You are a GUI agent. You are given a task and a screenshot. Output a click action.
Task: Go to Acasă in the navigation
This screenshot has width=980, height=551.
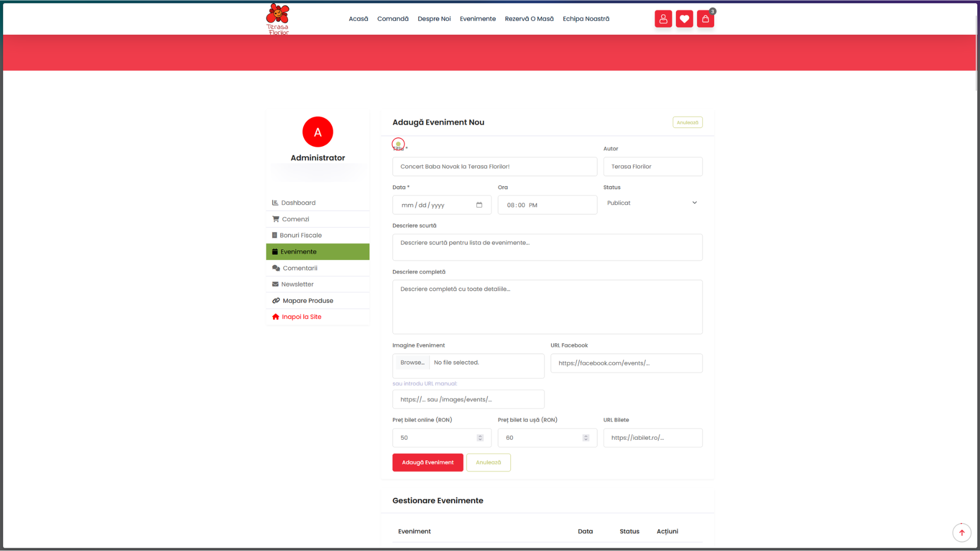tap(358, 19)
